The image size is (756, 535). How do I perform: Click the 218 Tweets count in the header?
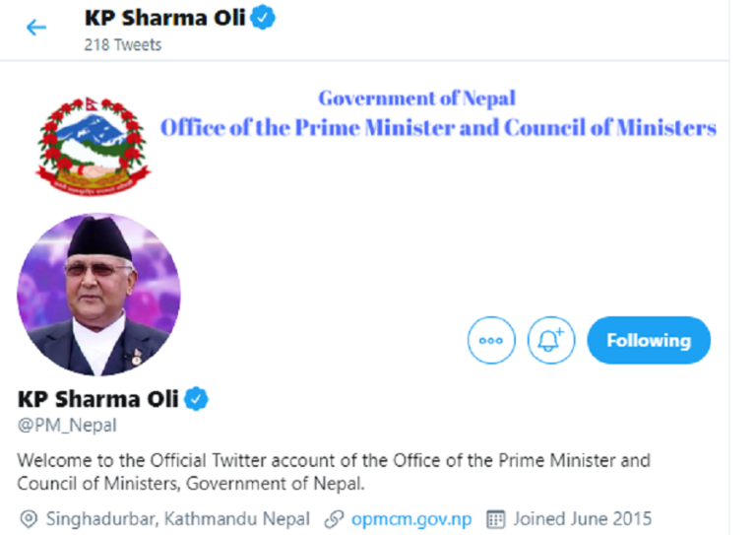coord(123,44)
